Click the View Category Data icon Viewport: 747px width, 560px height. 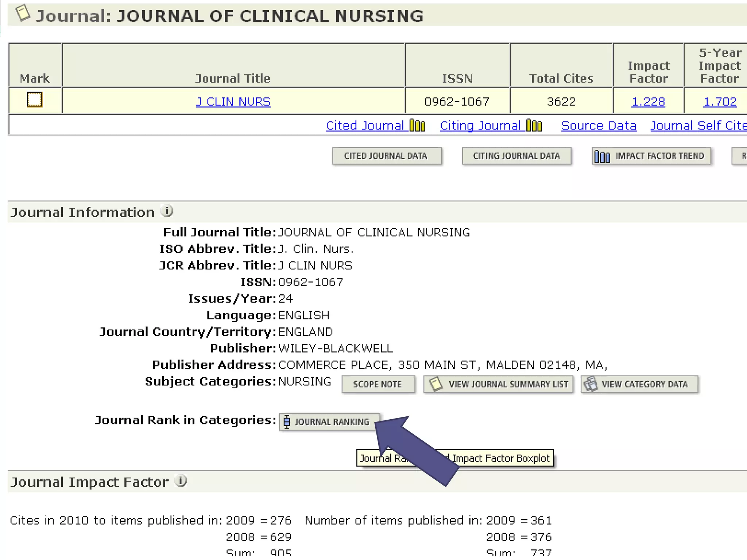pyautogui.click(x=591, y=384)
